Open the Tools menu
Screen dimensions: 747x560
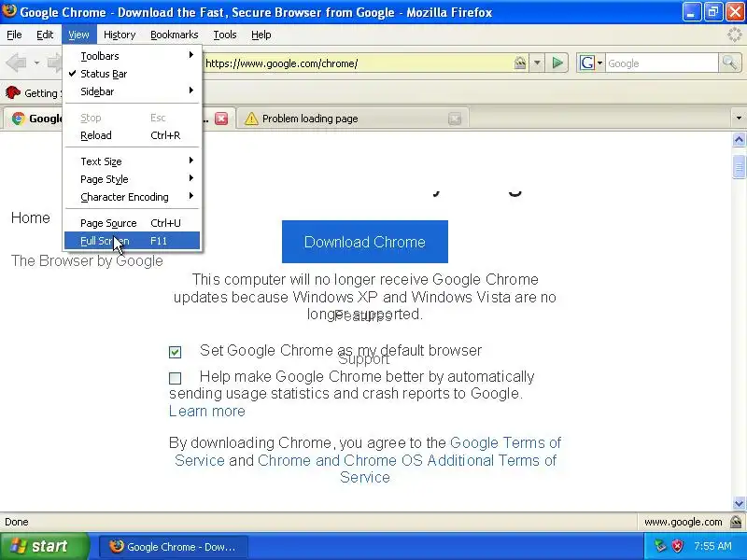tap(225, 35)
